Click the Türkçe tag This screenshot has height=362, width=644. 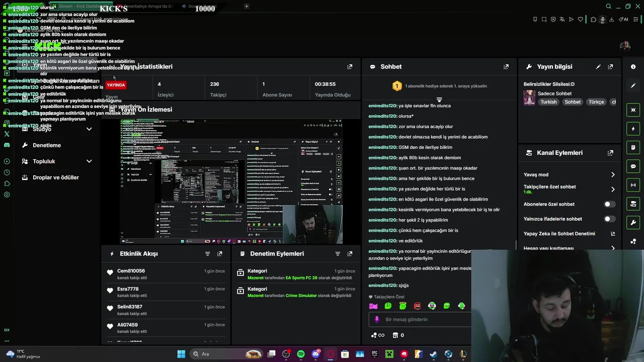(596, 102)
